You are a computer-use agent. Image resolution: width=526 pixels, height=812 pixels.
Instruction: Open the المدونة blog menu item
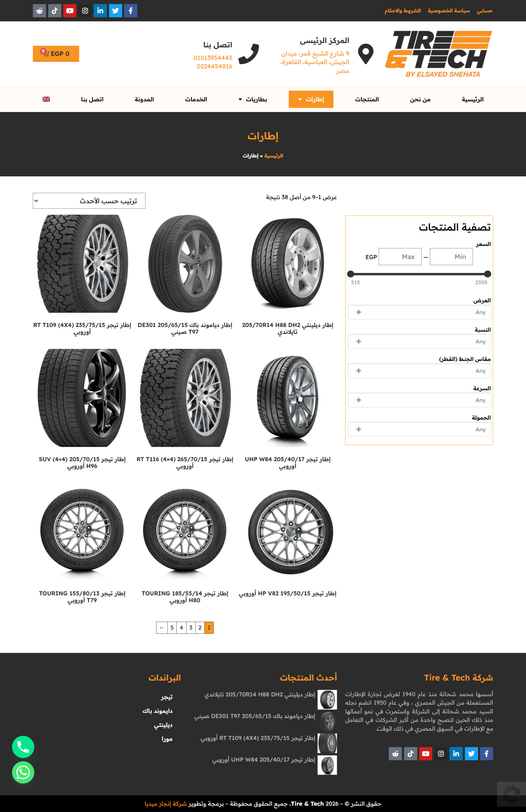144,99
